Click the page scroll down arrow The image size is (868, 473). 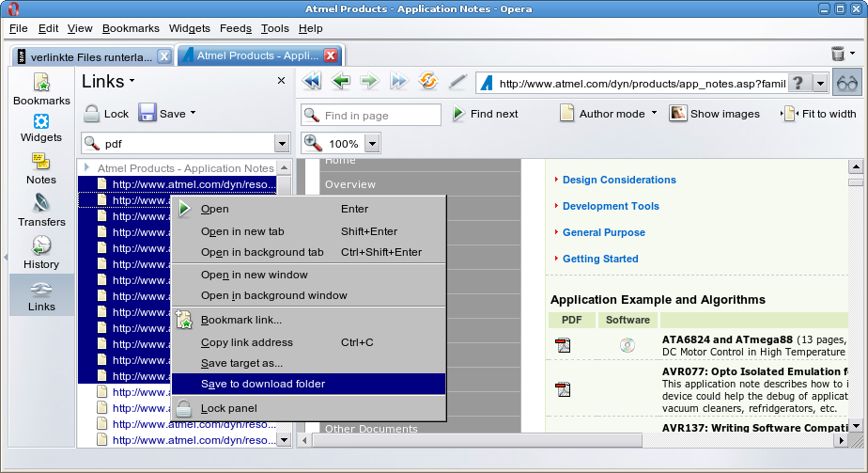(x=856, y=426)
